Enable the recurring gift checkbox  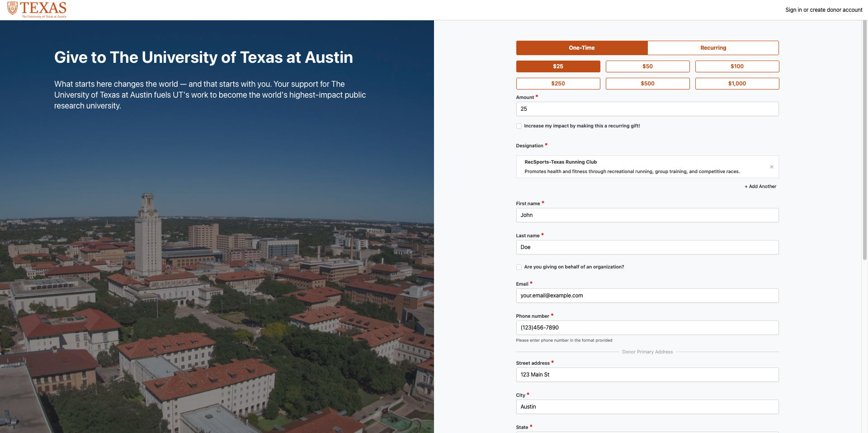pos(519,126)
